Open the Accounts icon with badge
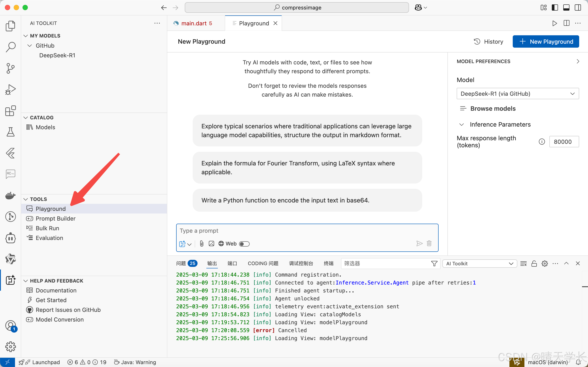This screenshot has width=588, height=367. (10, 326)
